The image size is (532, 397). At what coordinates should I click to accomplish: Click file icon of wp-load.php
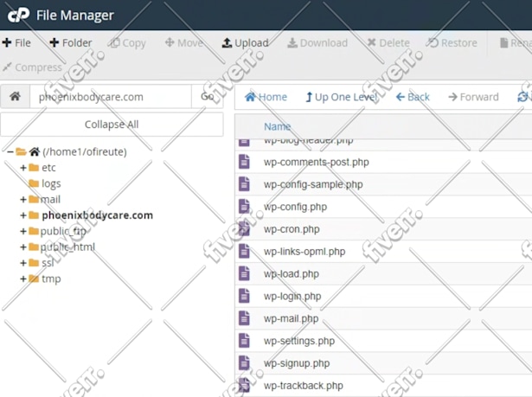(x=244, y=274)
